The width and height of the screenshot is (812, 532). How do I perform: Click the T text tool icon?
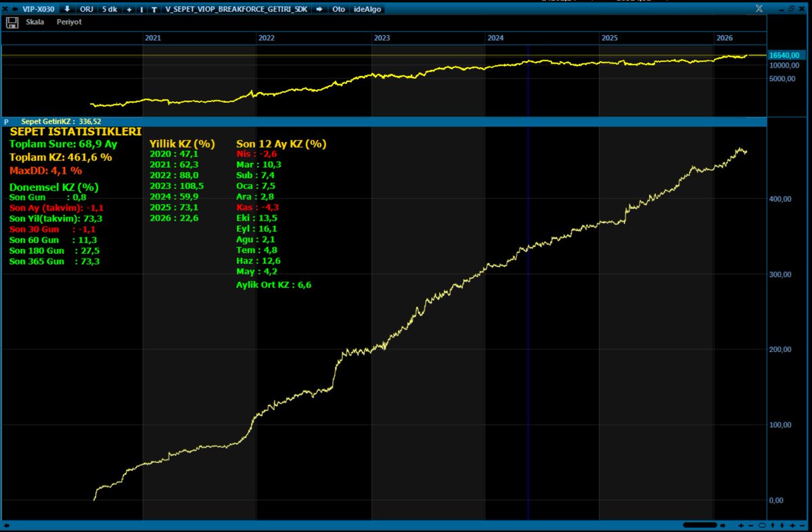154,9
